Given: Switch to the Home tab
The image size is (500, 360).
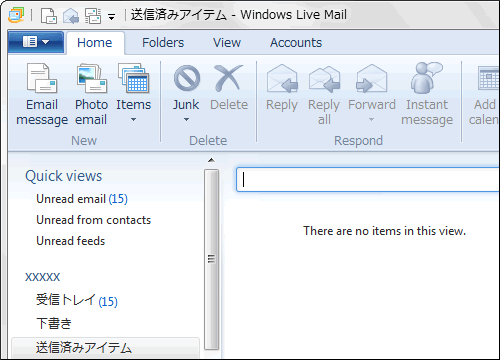Looking at the screenshot, I should tap(95, 43).
